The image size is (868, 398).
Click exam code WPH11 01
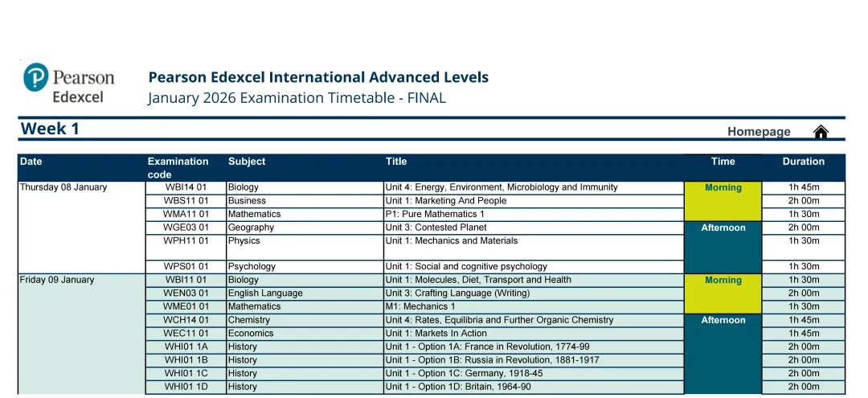[186, 248]
